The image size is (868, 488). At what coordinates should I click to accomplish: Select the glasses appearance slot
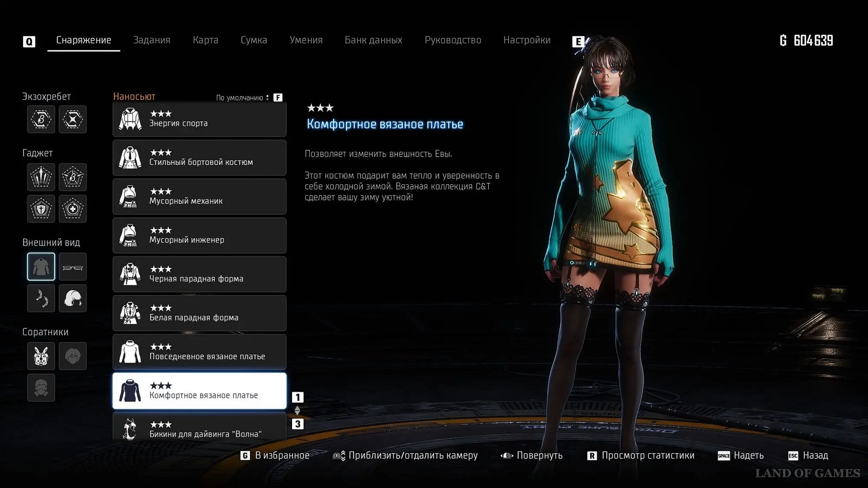[x=72, y=266]
